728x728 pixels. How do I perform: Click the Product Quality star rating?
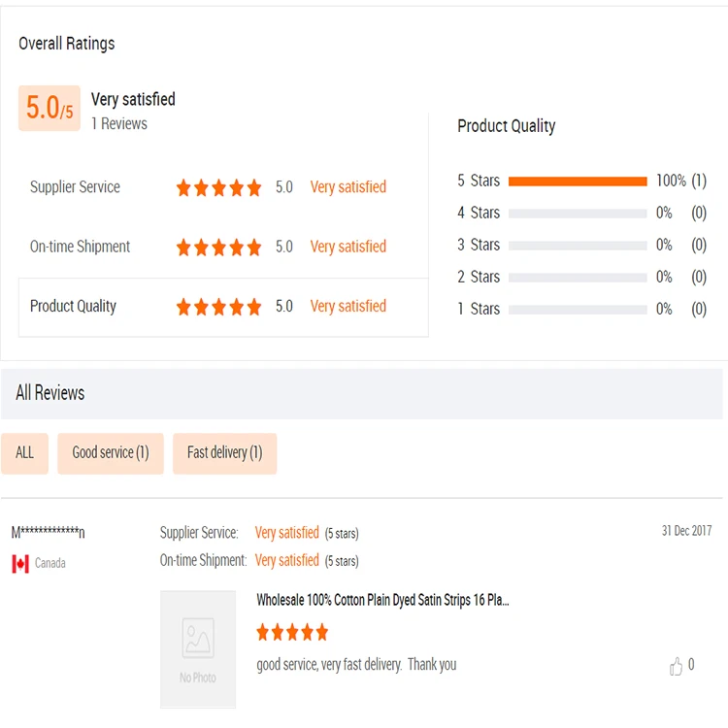pyautogui.click(x=218, y=307)
